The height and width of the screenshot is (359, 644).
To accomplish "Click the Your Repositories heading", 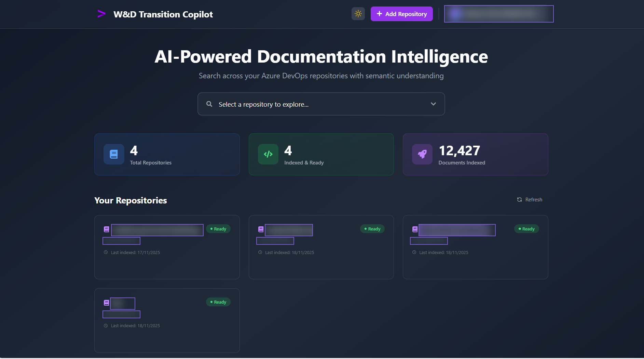I will pyautogui.click(x=131, y=200).
